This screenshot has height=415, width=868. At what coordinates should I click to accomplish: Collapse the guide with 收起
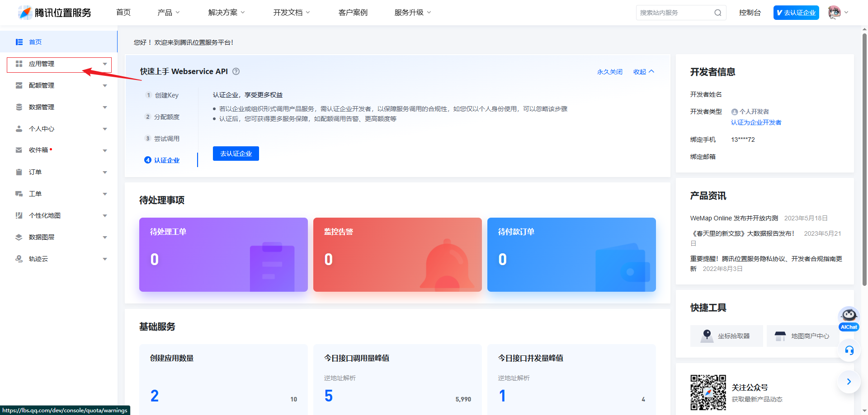click(644, 72)
